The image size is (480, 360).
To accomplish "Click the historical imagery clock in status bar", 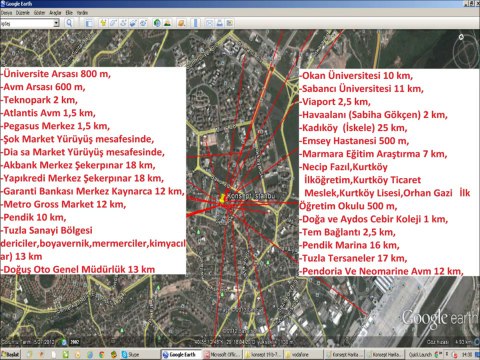I will (x=64, y=342).
